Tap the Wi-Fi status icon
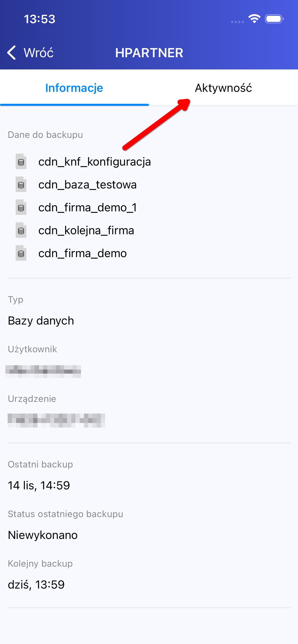The image size is (298, 644). [254, 19]
